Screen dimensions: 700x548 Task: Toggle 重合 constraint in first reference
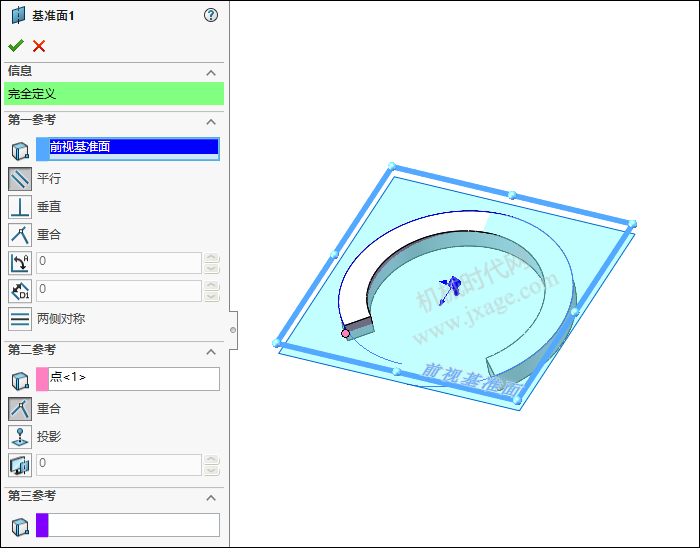pyautogui.click(x=20, y=235)
